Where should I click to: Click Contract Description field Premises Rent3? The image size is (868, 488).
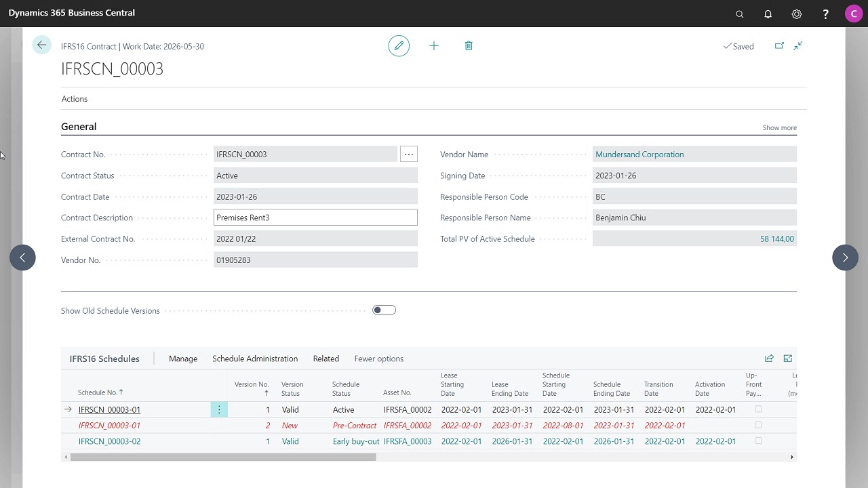pyautogui.click(x=315, y=218)
